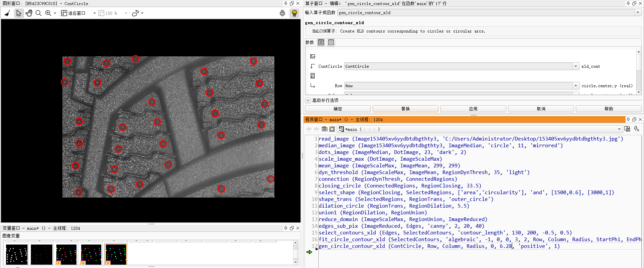Switch to single-column parameter view
644x268 pixels.
(321, 42)
